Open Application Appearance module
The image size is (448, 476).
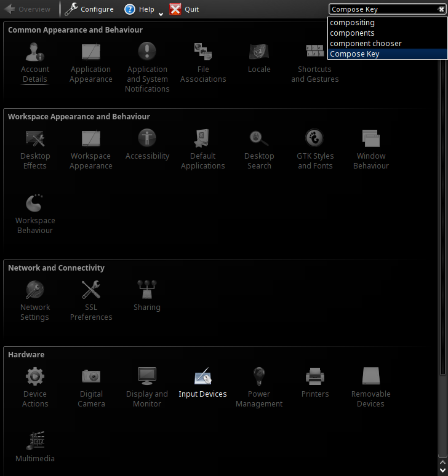pyautogui.click(x=91, y=63)
